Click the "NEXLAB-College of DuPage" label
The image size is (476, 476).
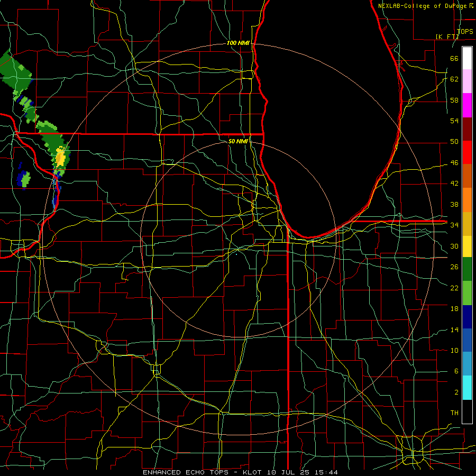pyautogui.click(x=423, y=6)
